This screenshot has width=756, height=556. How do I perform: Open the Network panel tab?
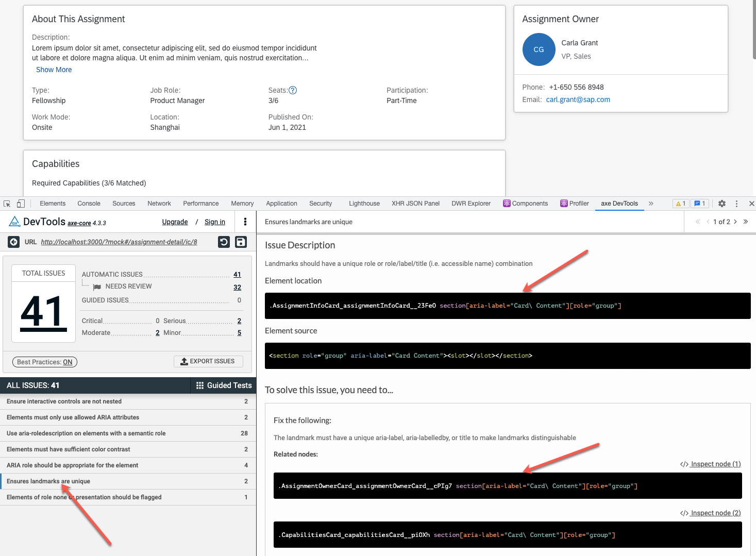159,203
